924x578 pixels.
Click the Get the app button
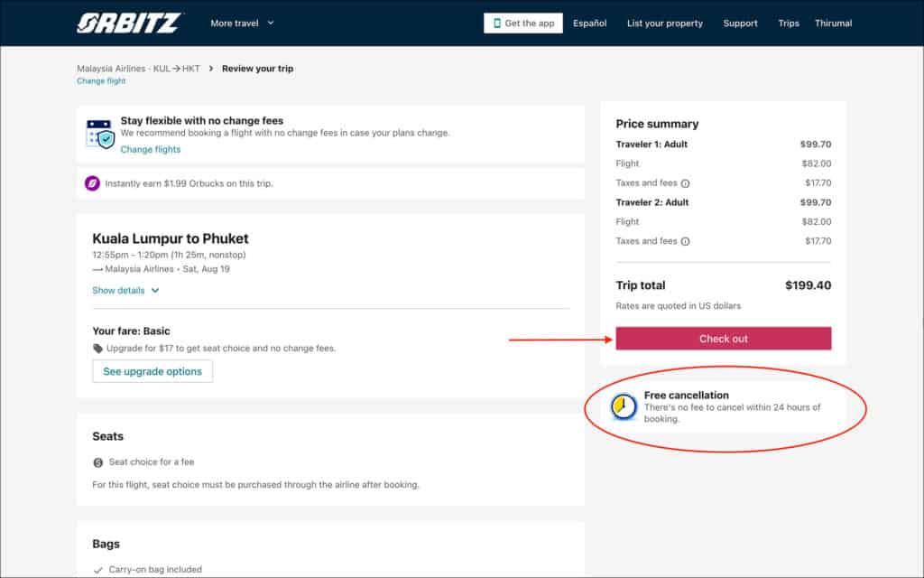tap(522, 23)
